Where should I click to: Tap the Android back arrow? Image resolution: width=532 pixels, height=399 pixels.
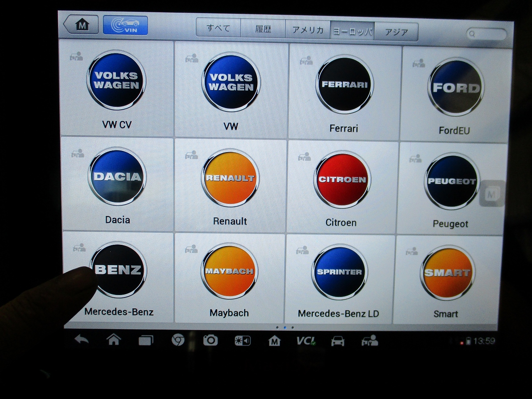[x=81, y=340]
